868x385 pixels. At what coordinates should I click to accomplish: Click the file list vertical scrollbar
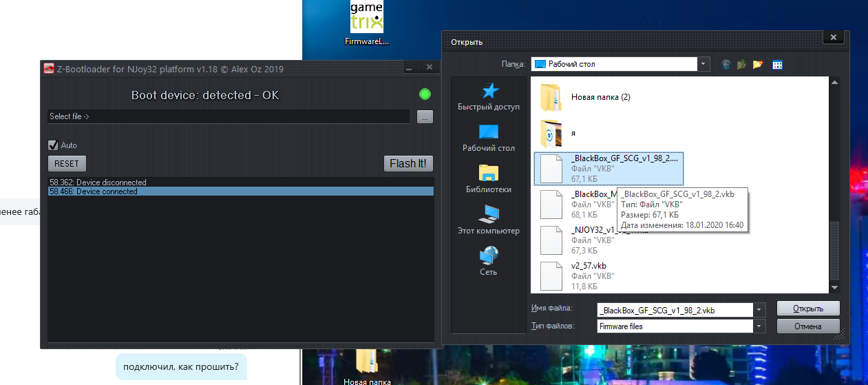[x=834, y=185]
